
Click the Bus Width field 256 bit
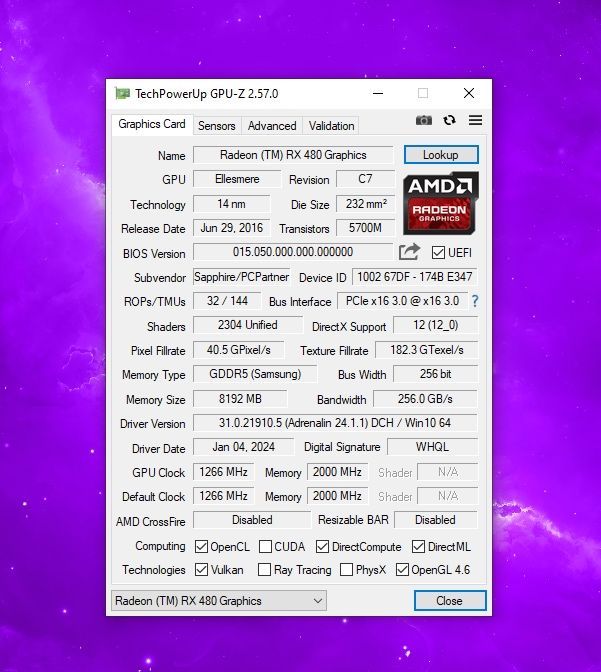[x=436, y=374]
